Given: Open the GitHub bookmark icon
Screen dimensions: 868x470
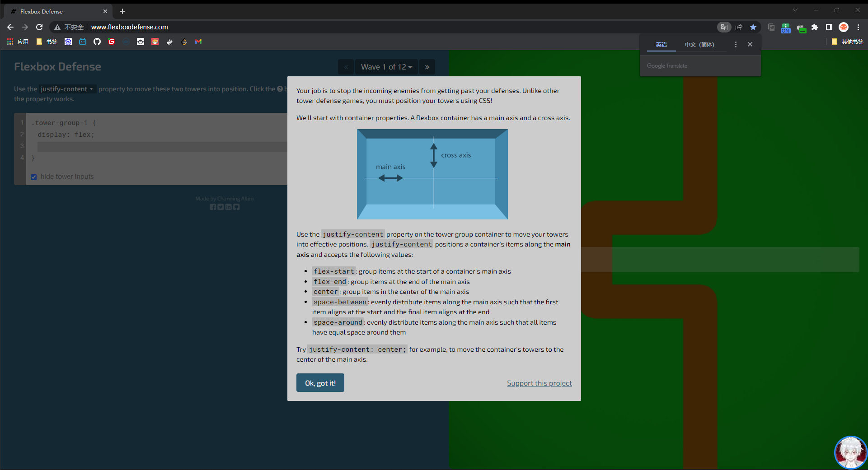Looking at the screenshot, I should 97,42.
